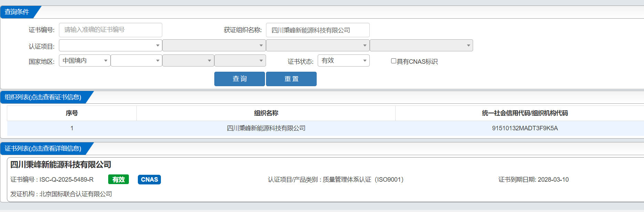
Task: Open the empty dropdown right of 中国境内
Action: (x=136, y=61)
